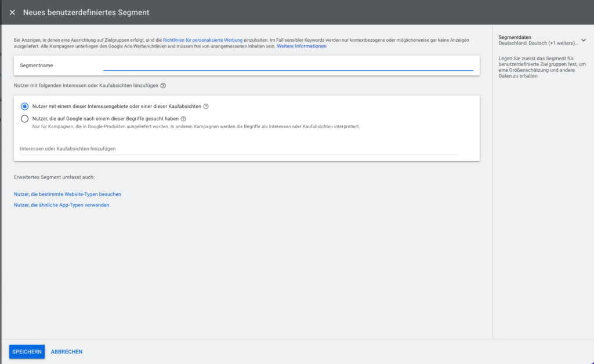Expand 'Nutzer, die bestimmte Website-Typen besuchen'

(x=67, y=194)
